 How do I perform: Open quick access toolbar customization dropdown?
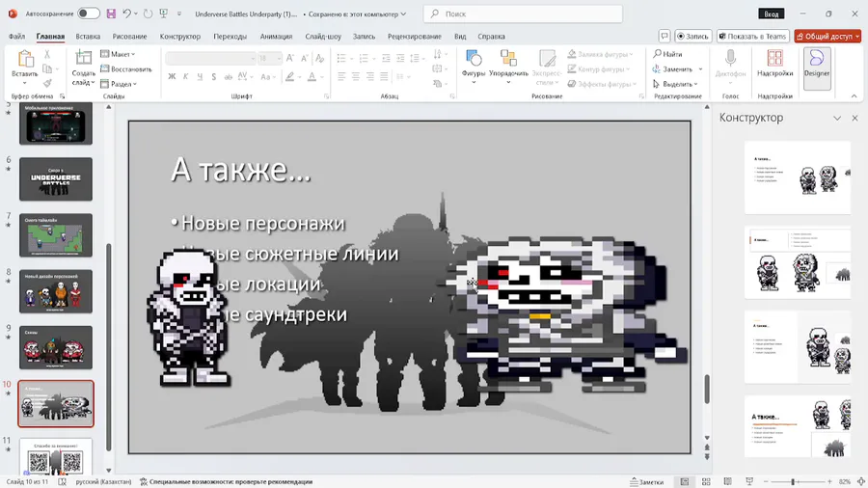coord(178,14)
